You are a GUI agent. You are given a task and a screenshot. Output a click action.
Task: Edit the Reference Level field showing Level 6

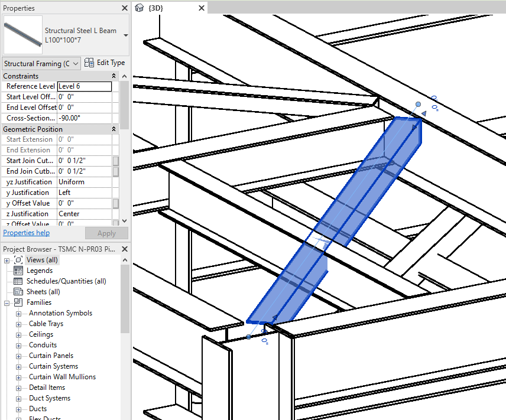coord(86,86)
